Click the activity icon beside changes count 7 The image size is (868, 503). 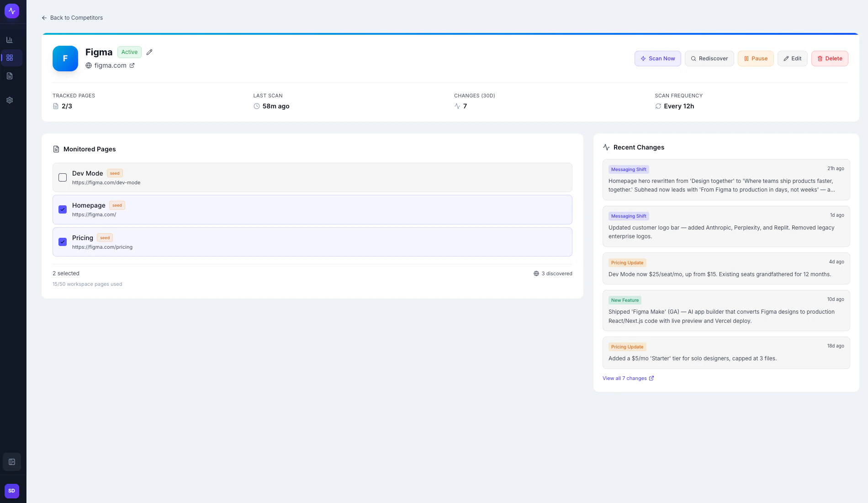[x=457, y=106]
